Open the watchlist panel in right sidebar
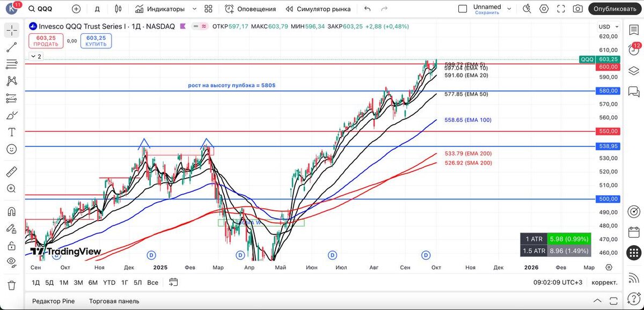The height and width of the screenshot is (310, 644). pyautogui.click(x=633, y=31)
